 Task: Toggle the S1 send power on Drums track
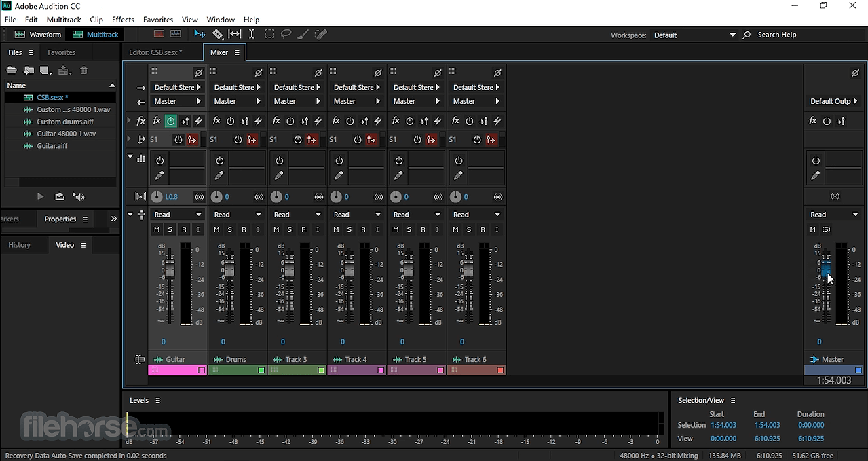(x=238, y=139)
